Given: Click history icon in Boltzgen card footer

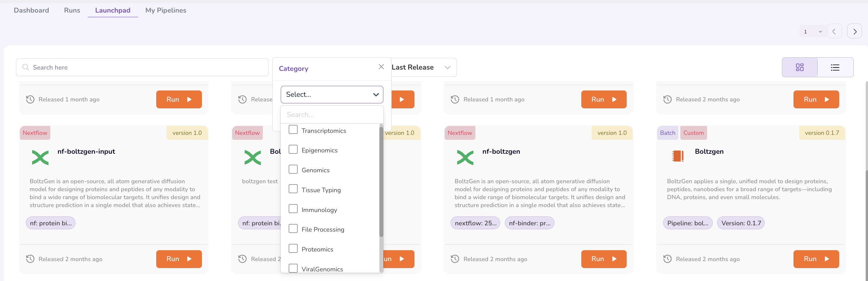Looking at the screenshot, I should pos(667,259).
